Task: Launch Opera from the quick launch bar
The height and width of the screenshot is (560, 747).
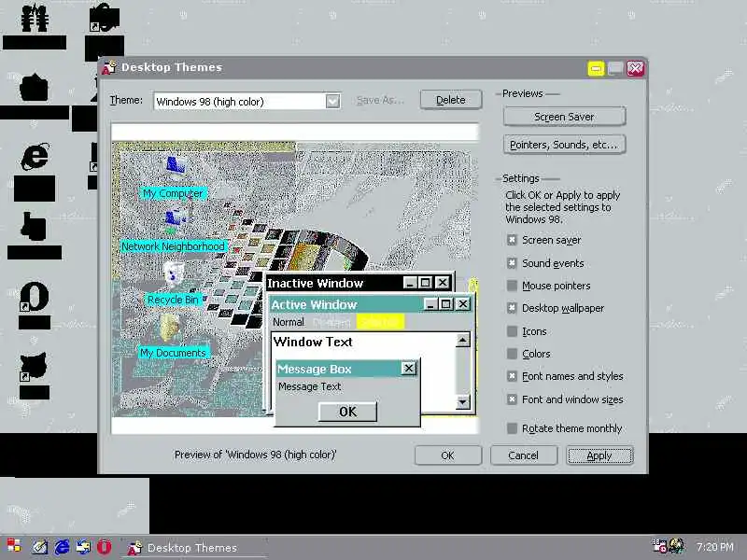Action: [105, 547]
